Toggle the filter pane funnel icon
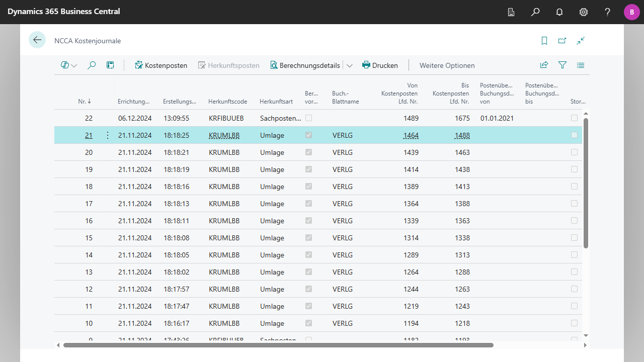This screenshot has width=644, height=362. pyautogui.click(x=562, y=65)
